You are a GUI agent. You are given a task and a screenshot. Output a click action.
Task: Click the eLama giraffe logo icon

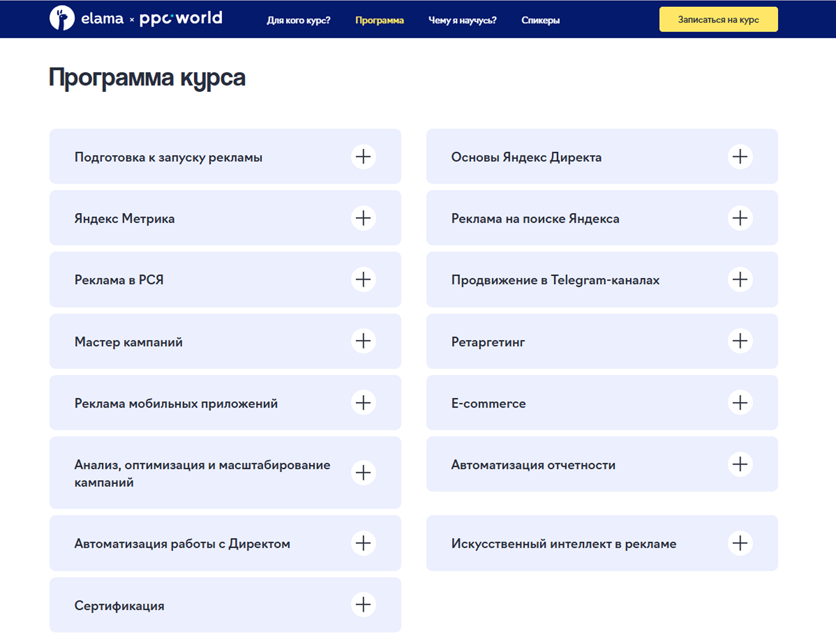point(62,18)
